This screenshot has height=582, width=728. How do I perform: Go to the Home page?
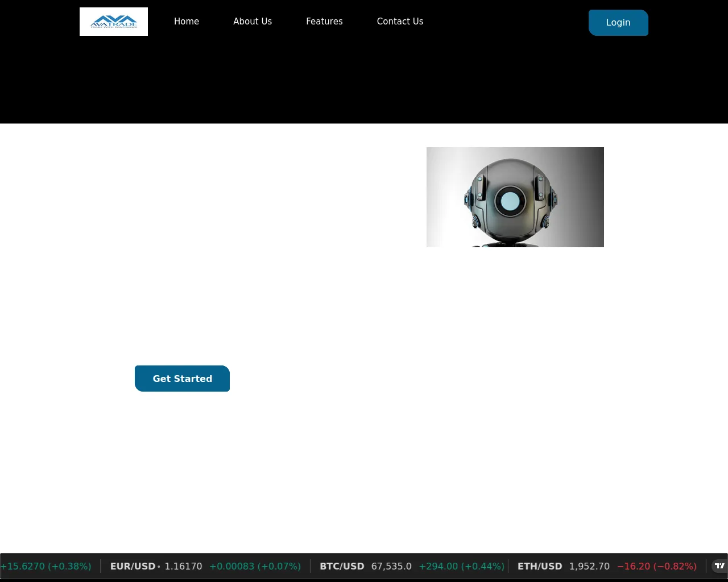pos(187,22)
